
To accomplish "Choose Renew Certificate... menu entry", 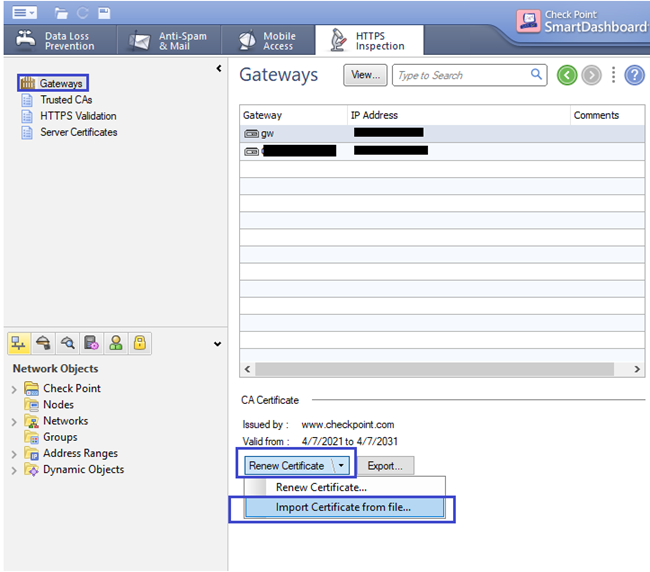I will click(344, 487).
